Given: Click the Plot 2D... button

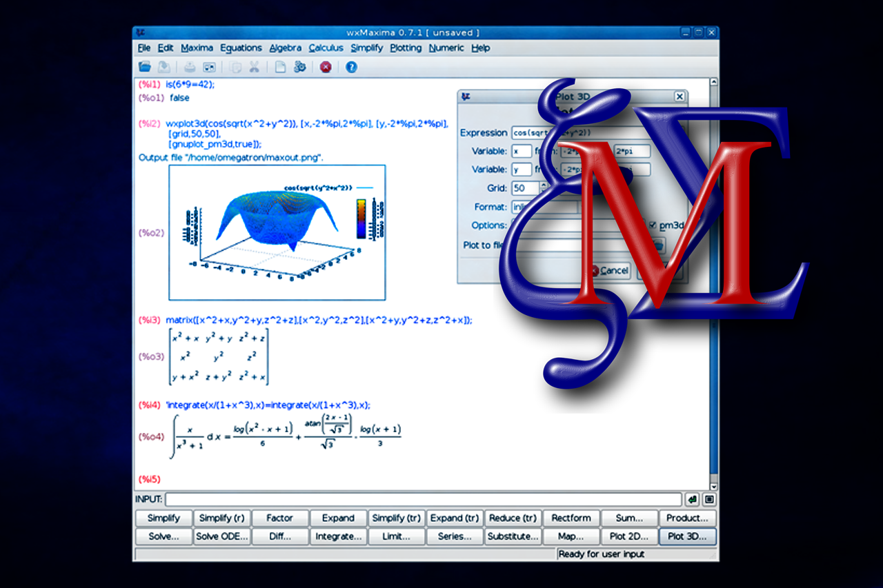Looking at the screenshot, I should 629,536.
